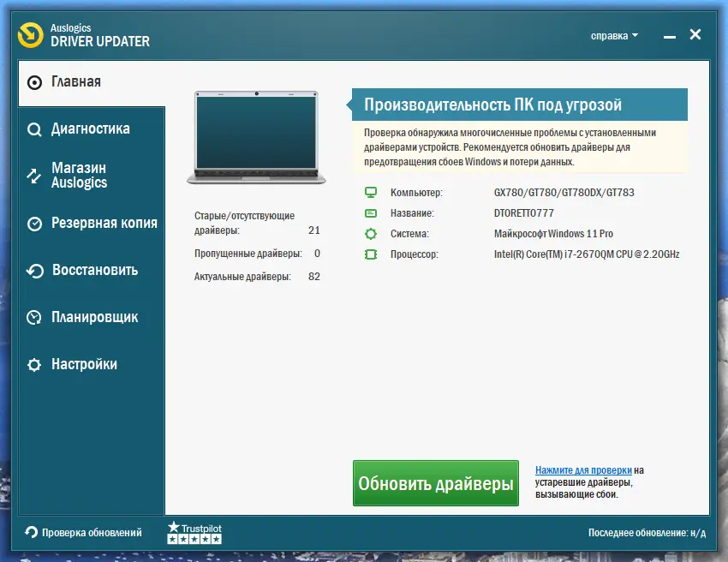Click the icon next to Название DTORETTO777
The height and width of the screenshot is (562, 728).
(370, 213)
